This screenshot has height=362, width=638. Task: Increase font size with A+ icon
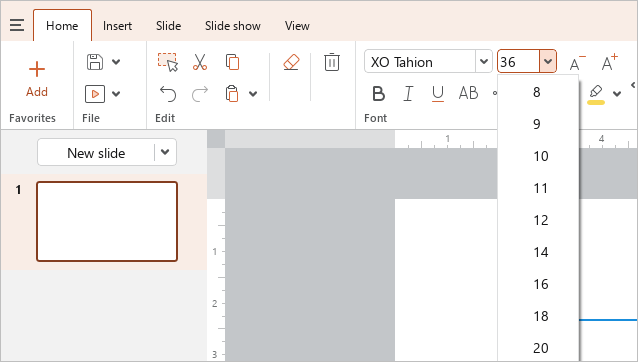click(610, 62)
